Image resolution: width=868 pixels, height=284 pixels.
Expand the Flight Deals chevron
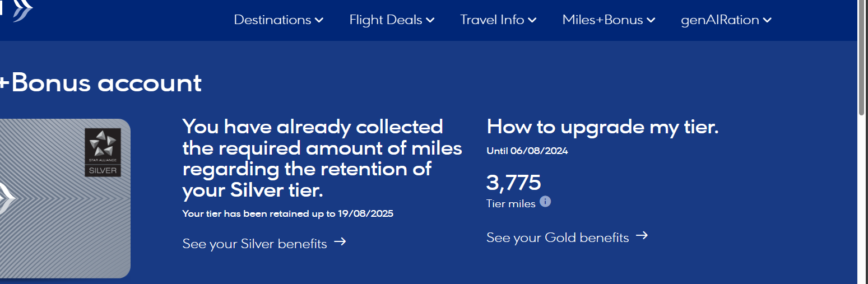[x=430, y=20]
